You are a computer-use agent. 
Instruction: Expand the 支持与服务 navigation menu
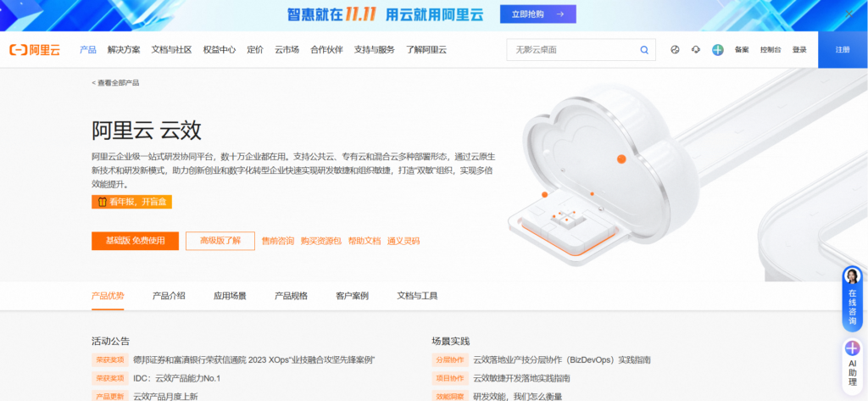[x=374, y=50]
